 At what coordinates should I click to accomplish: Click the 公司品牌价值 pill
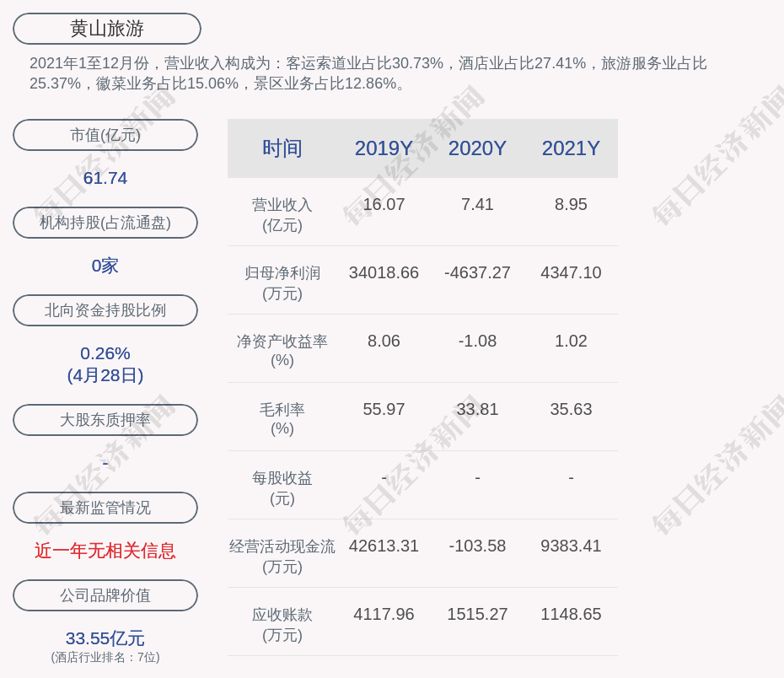click(x=105, y=595)
